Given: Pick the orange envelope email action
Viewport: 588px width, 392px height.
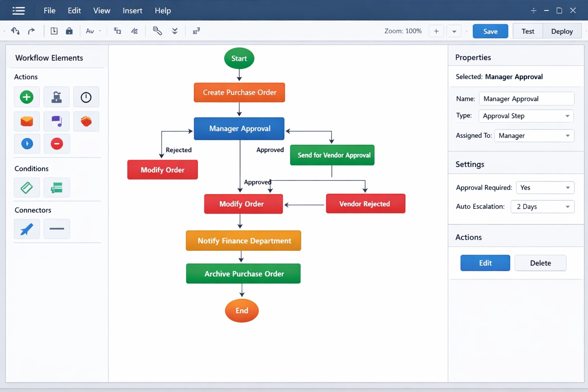Looking at the screenshot, I should 27,121.
